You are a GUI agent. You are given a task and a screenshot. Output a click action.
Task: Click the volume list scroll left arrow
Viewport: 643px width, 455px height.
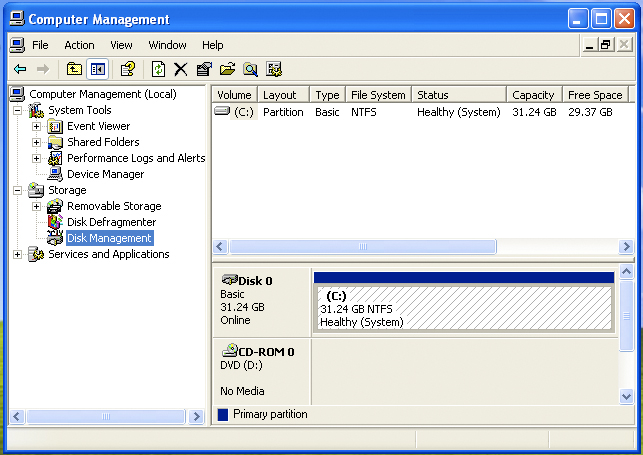pyautogui.click(x=220, y=246)
